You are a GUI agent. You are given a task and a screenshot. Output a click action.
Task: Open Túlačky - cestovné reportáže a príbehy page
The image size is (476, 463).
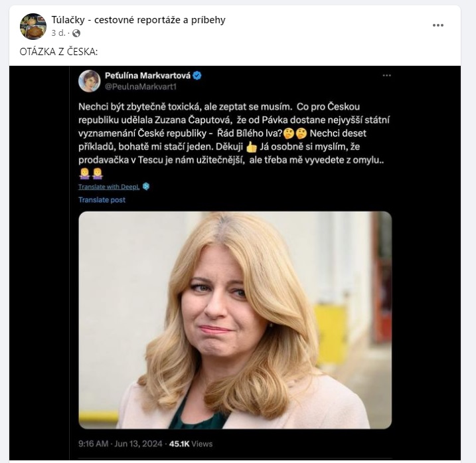[138, 20]
